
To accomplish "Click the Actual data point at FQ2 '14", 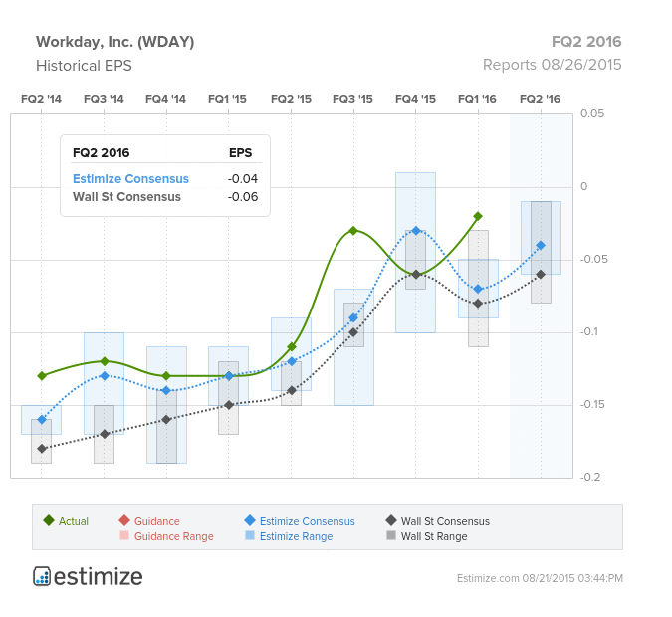I will (x=42, y=376).
